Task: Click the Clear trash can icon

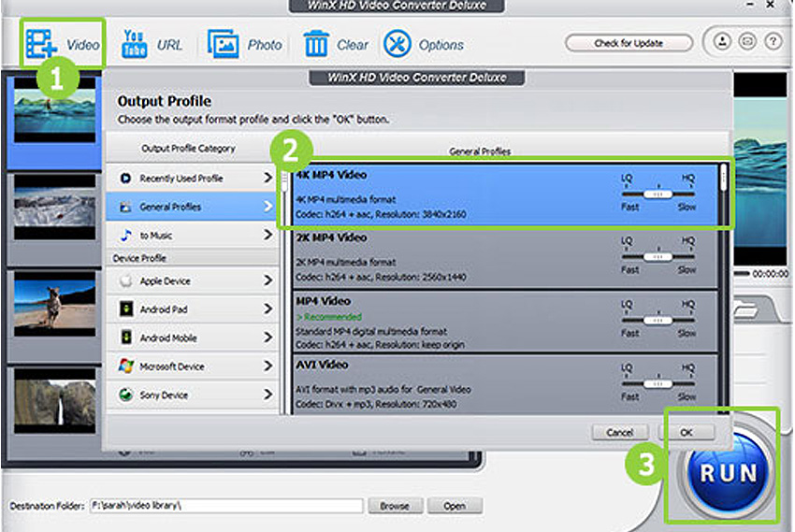Action: pyautogui.click(x=316, y=44)
